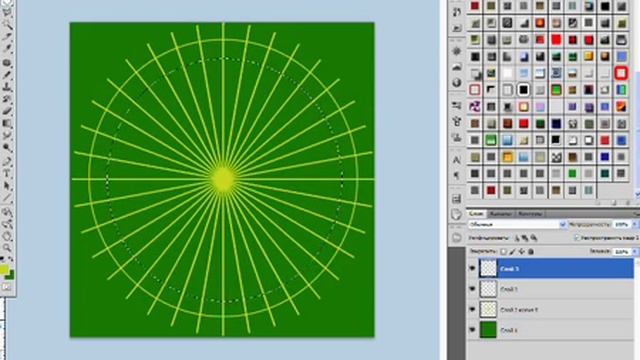640x360 pixels.
Task: Select the Eyedropper tool
Action: [x=7, y=49]
